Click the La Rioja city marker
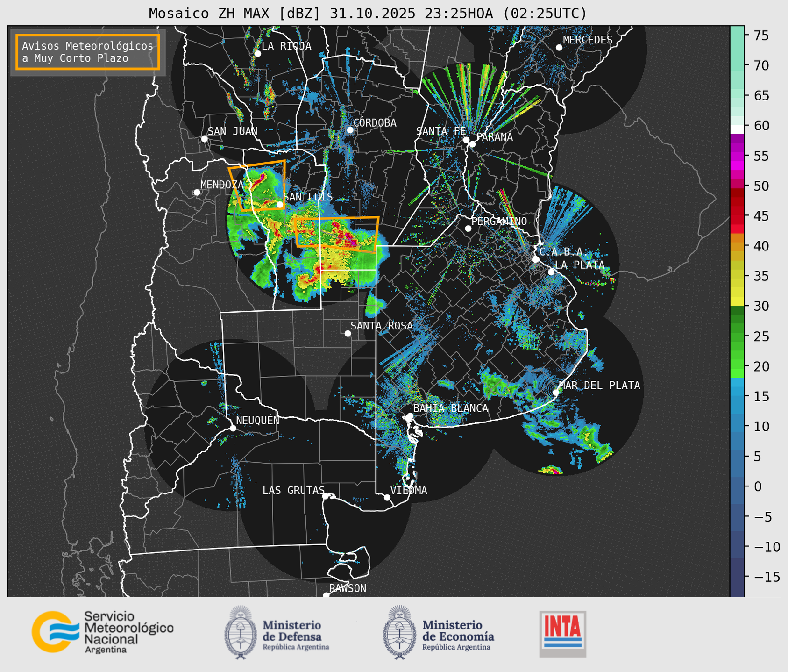Viewport: 788px width, 672px height. coord(257,54)
